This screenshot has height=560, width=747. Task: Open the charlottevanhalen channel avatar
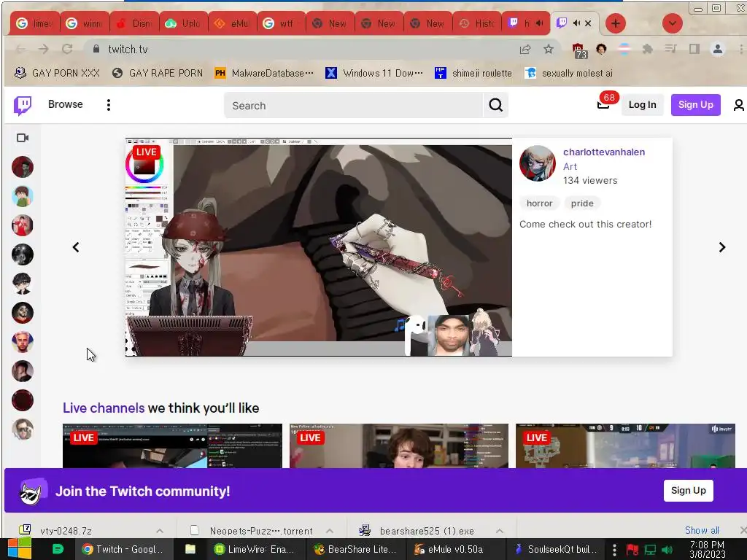click(538, 163)
